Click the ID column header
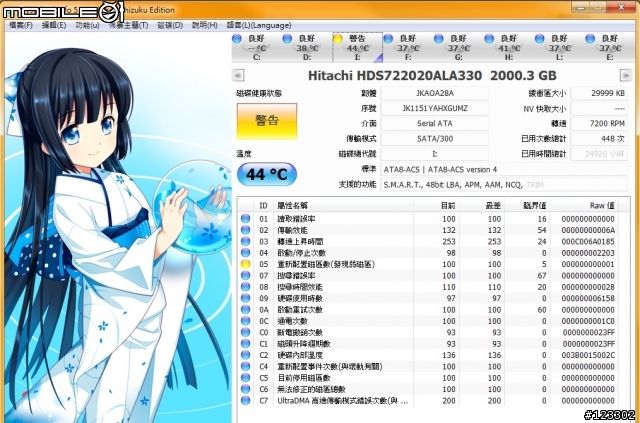 (264, 206)
